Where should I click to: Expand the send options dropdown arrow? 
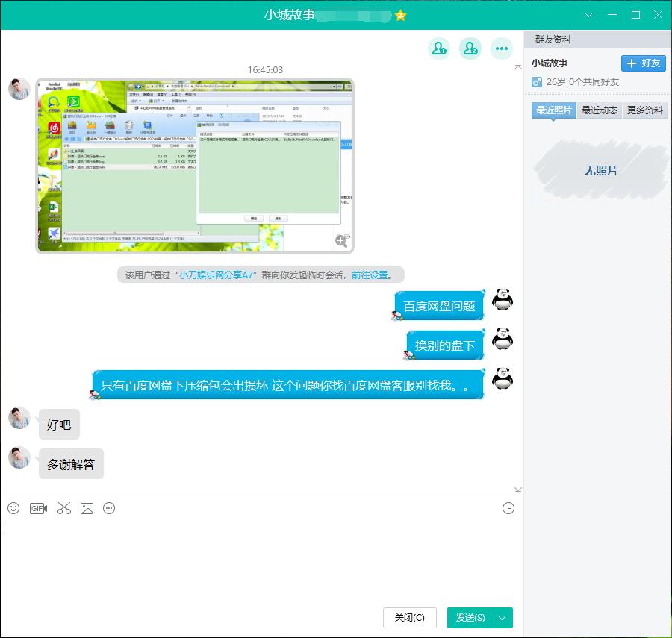click(x=503, y=618)
